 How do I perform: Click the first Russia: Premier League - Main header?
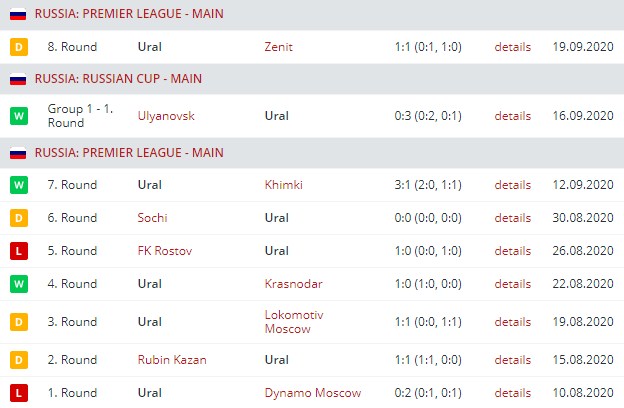(x=129, y=14)
